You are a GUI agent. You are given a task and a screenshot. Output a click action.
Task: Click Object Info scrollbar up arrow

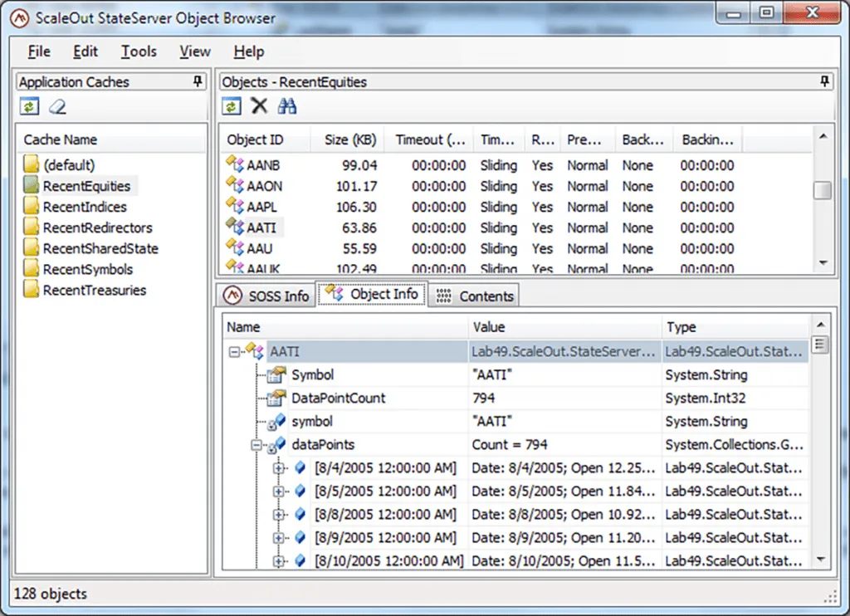[x=821, y=325]
